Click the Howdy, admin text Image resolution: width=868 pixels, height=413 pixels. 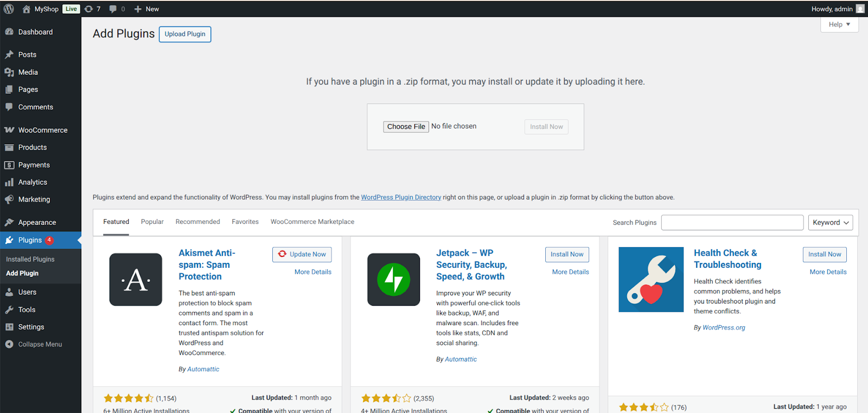pyautogui.click(x=832, y=9)
